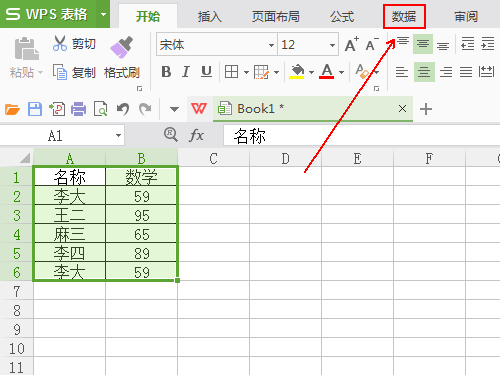Switch to the 页面布局 tab
The height and width of the screenshot is (375, 500).
(276, 16)
